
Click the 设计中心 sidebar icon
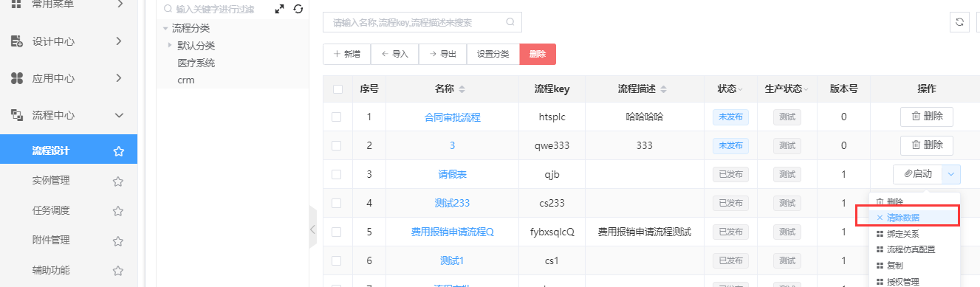16,41
